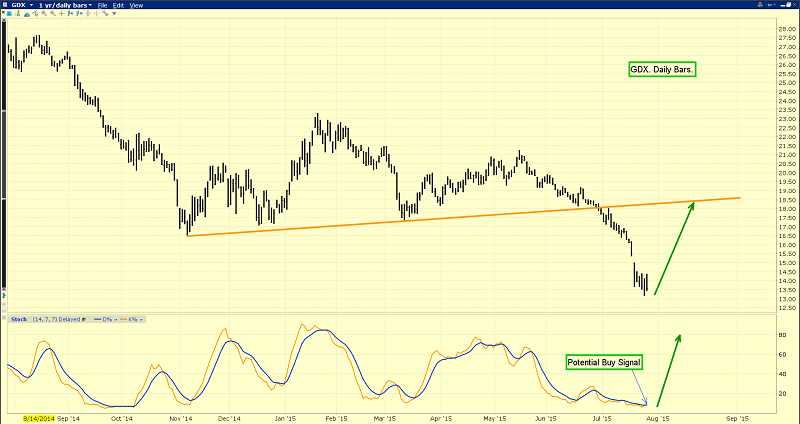Screen dimensions: 800x424
Task: Select the GDX. Daily Bars. text label
Action: click(x=661, y=69)
